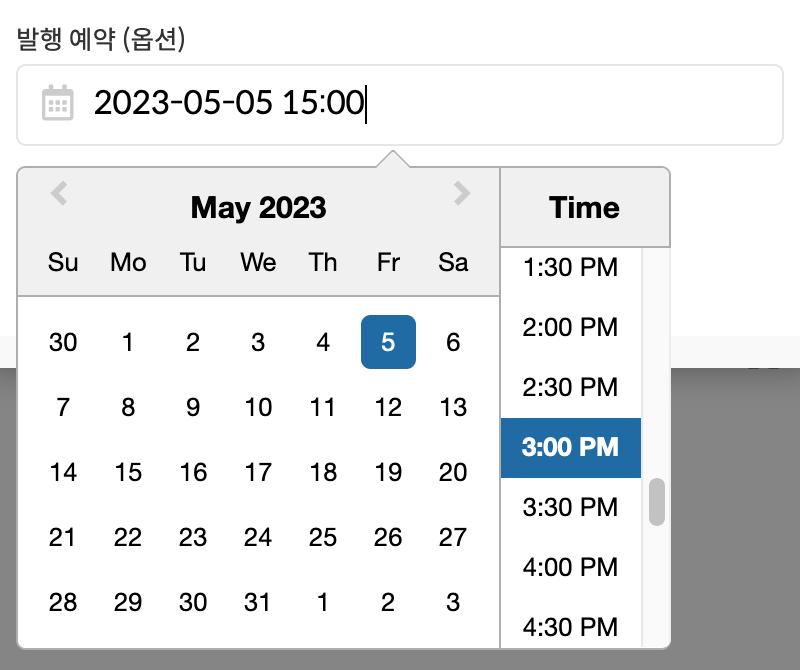Choose May 12 on the calendar

388,407
